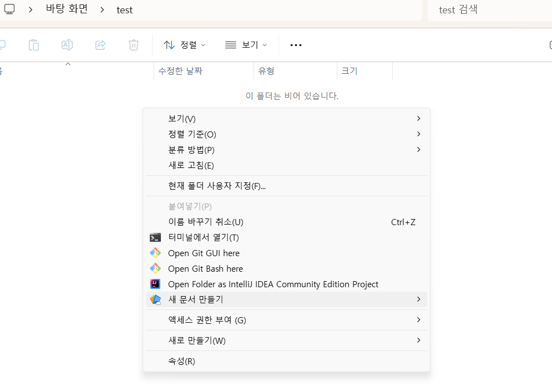Select Open Git GUI here
The height and width of the screenshot is (392, 552).
(286, 253)
